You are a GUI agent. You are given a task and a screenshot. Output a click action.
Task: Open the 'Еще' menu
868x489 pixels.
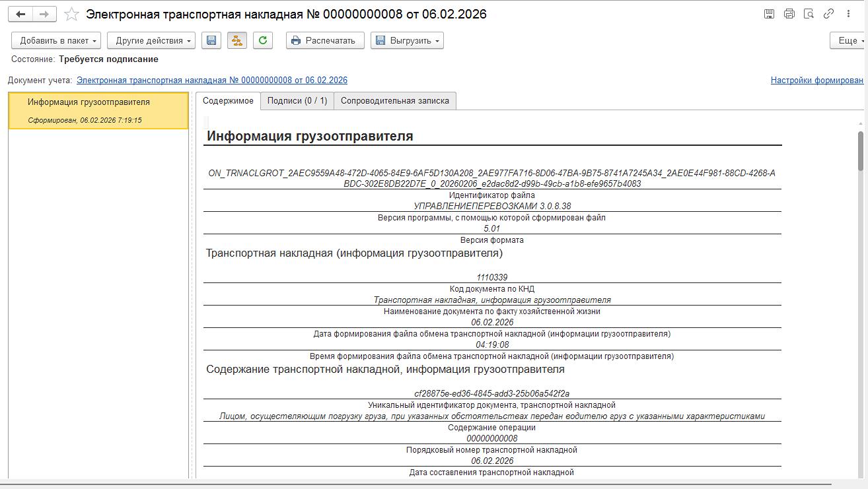[x=848, y=40]
